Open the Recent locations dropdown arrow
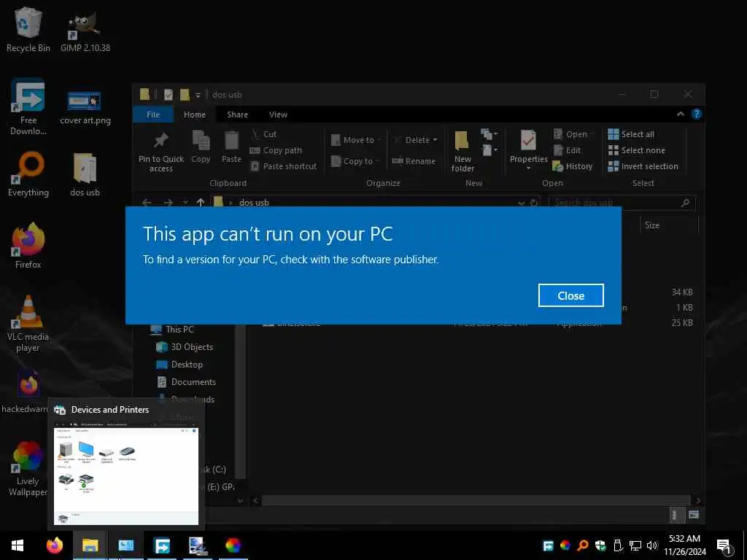The height and width of the screenshot is (560, 747). click(x=185, y=203)
